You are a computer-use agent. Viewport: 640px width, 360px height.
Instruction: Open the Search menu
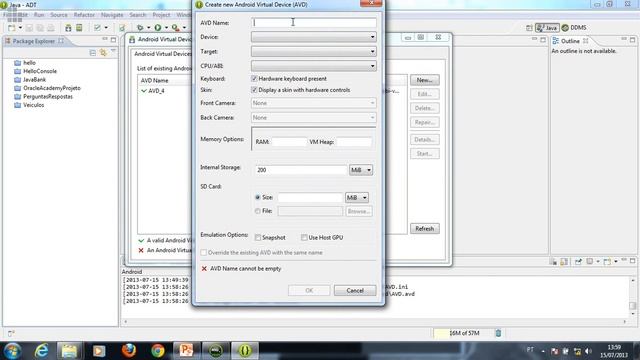(x=138, y=15)
